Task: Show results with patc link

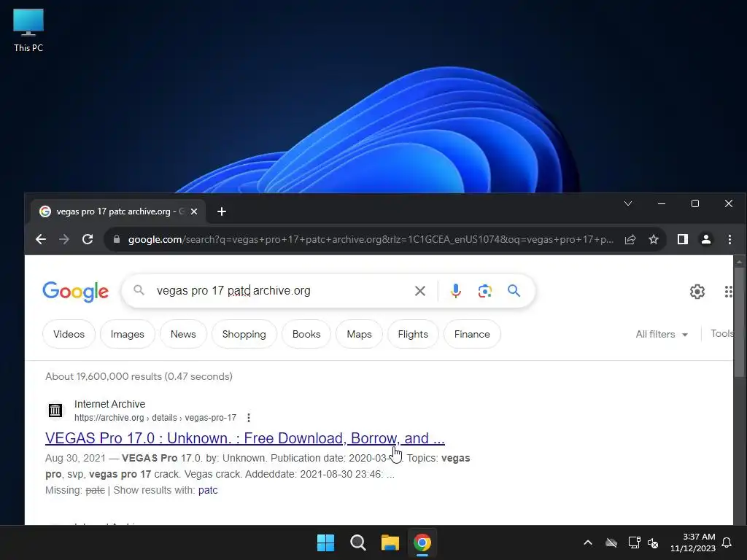Action: point(208,490)
